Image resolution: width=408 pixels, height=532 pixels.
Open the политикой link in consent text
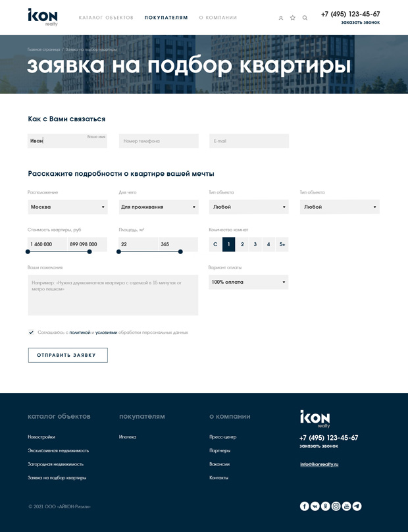(x=80, y=332)
